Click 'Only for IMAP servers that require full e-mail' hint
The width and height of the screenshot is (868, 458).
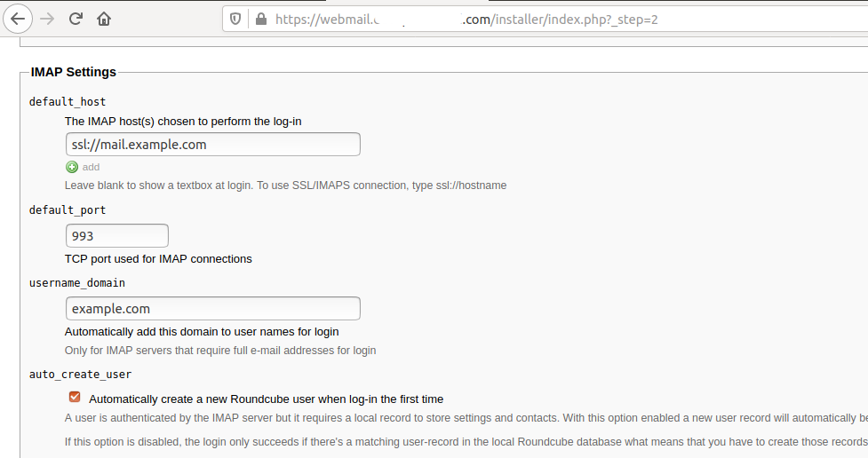(x=220, y=351)
